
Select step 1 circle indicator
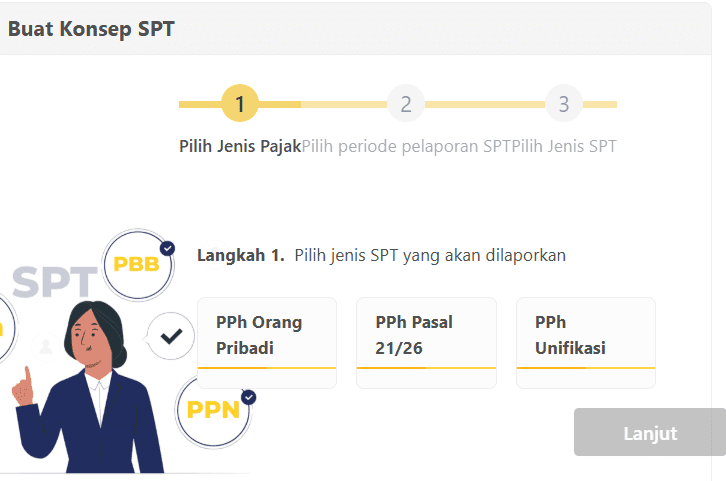click(240, 103)
